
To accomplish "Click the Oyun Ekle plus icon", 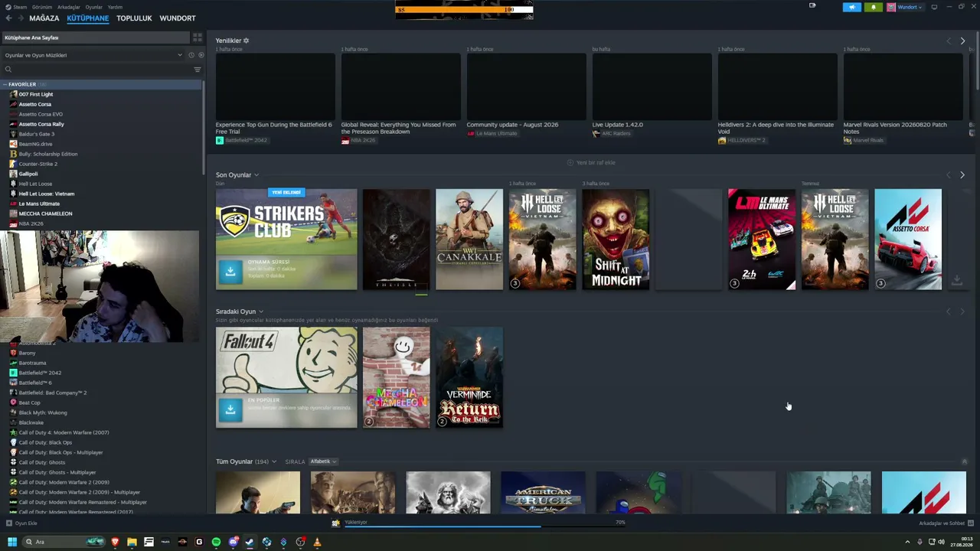I will (x=9, y=523).
